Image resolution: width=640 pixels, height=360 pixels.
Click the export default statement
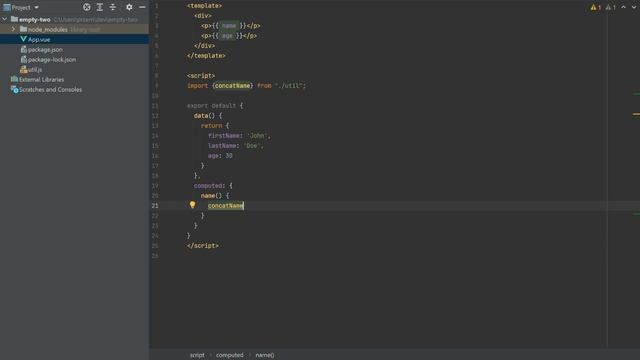211,106
